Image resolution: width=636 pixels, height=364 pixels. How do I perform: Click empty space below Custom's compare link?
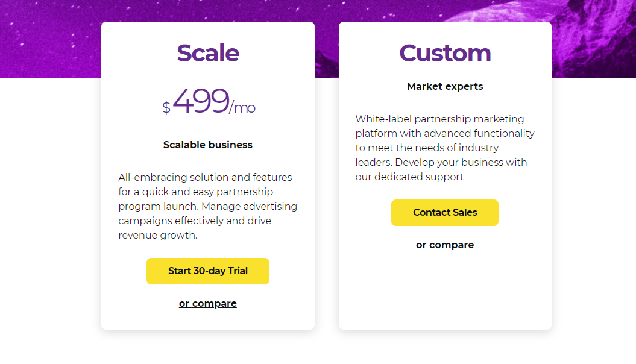coord(445,290)
